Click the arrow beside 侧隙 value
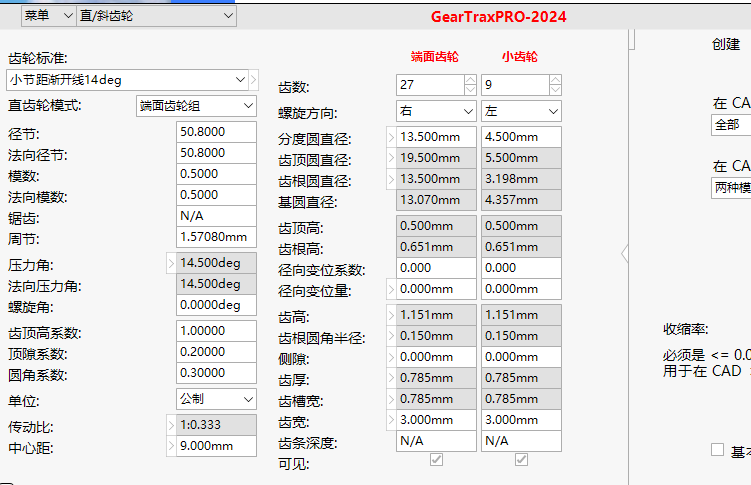751x485 pixels. (391, 357)
